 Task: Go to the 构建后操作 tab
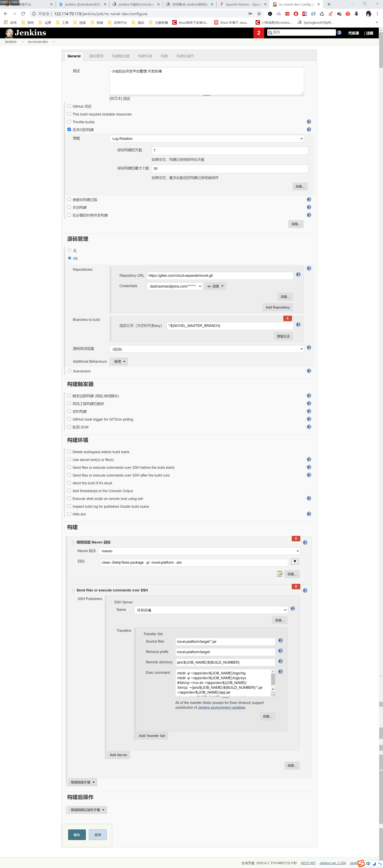point(185,56)
